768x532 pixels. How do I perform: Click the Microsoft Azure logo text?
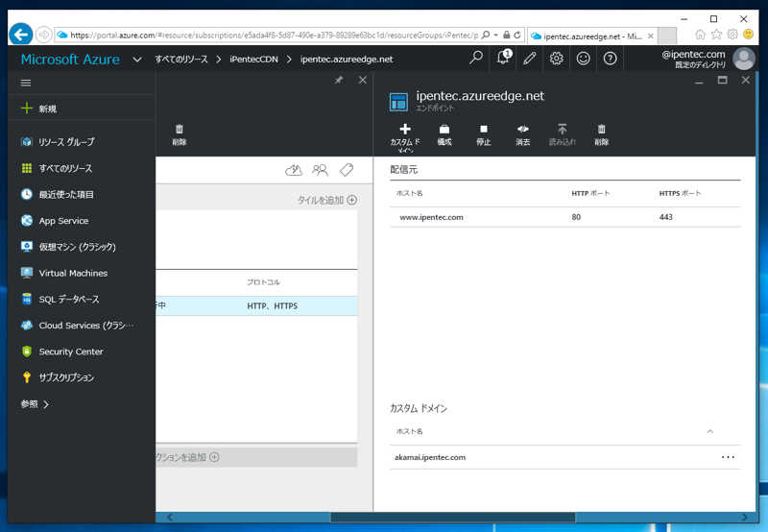pos(70,60)
